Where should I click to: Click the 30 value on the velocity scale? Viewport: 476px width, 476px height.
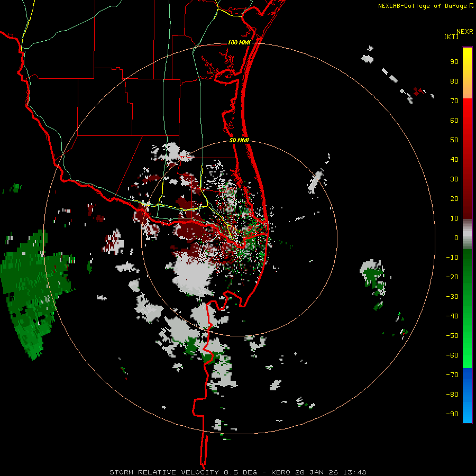point(454,179)
